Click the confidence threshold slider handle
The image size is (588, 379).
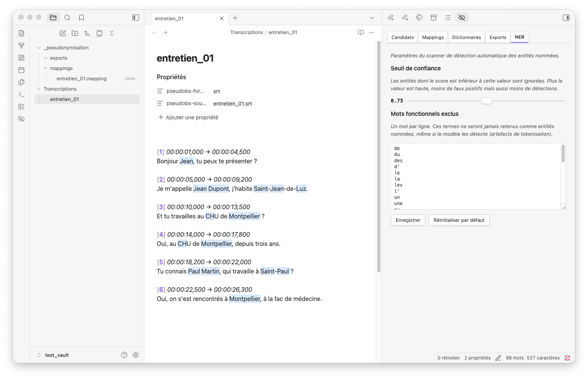click(487, 101)
